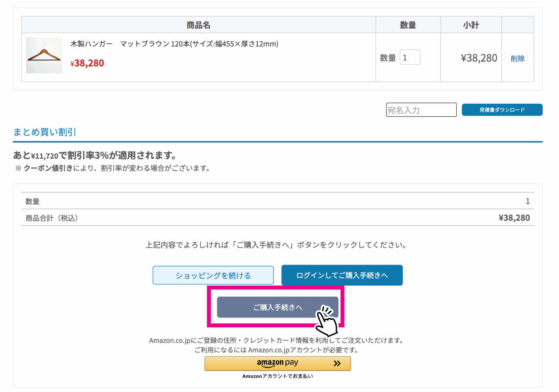Remove the item using the 削除 link
559x392 pixels.
point(517,58)
